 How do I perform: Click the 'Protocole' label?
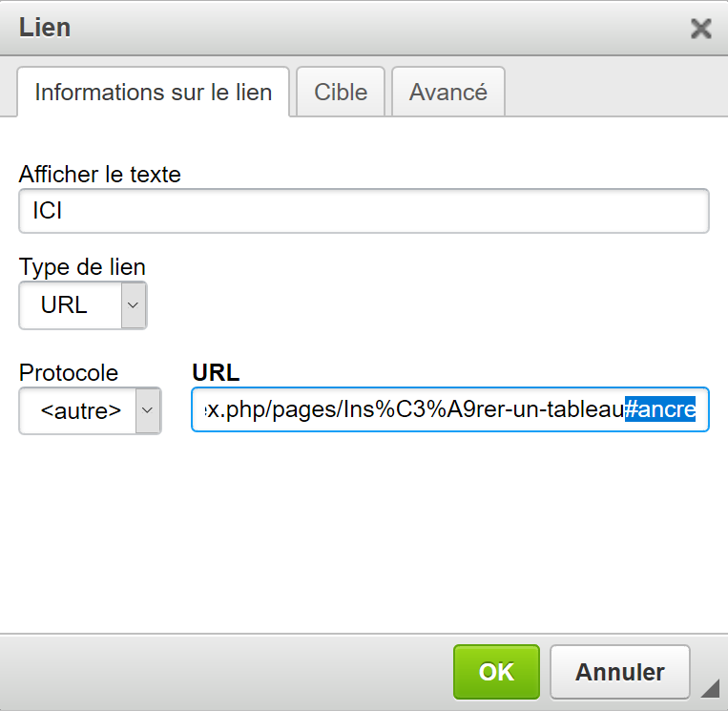[69, 372]
